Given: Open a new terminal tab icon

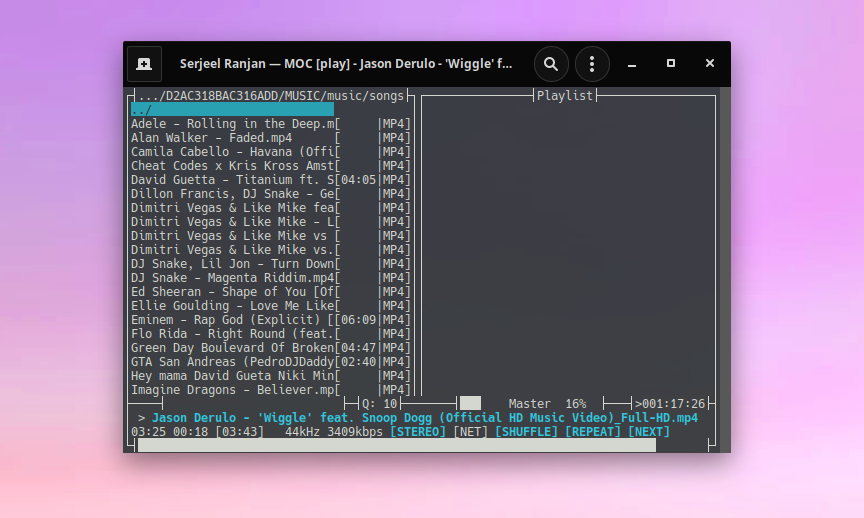Looking at the screenshot, I should pos(144,64).
